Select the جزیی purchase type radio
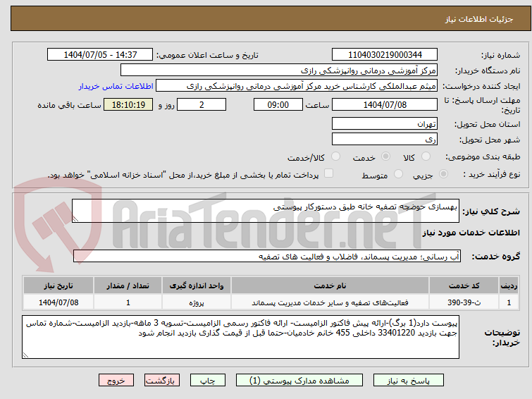This screenshot has height=399, width=532. (443, 174)
